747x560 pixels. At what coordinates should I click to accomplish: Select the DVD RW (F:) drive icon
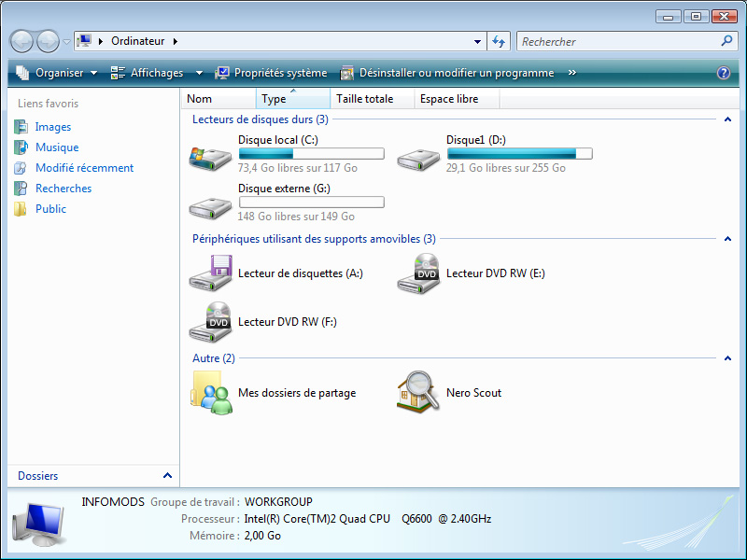click(210, 322)
